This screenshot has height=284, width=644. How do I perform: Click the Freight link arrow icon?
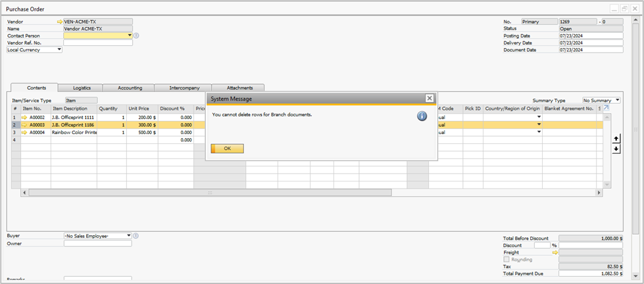[x=555, y=252]
